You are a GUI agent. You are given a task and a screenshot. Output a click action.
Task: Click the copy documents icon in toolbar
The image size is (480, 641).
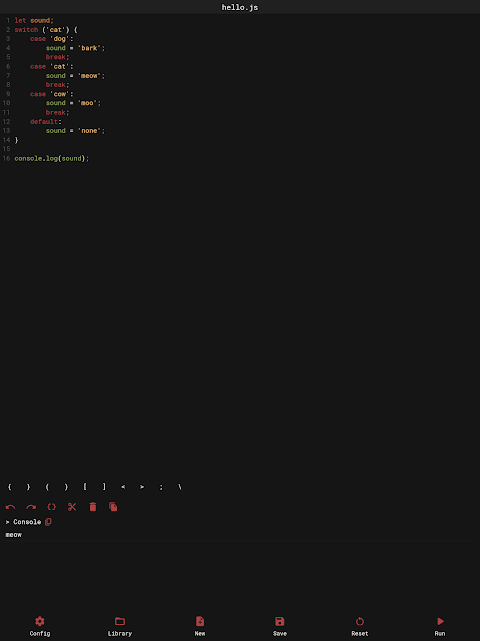113,507
